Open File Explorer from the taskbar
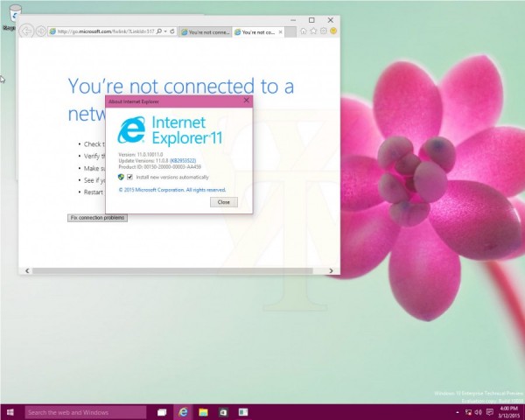 (x=203, y=412)
